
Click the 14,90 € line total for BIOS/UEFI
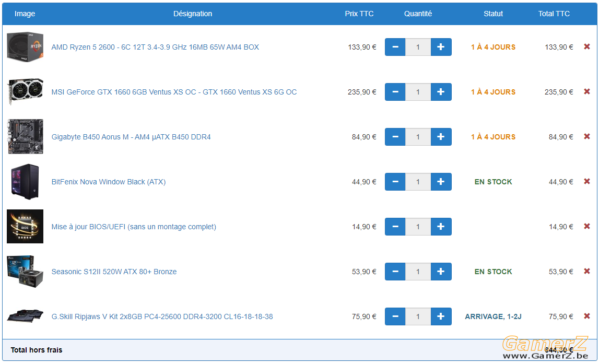[x=561, y=227]
